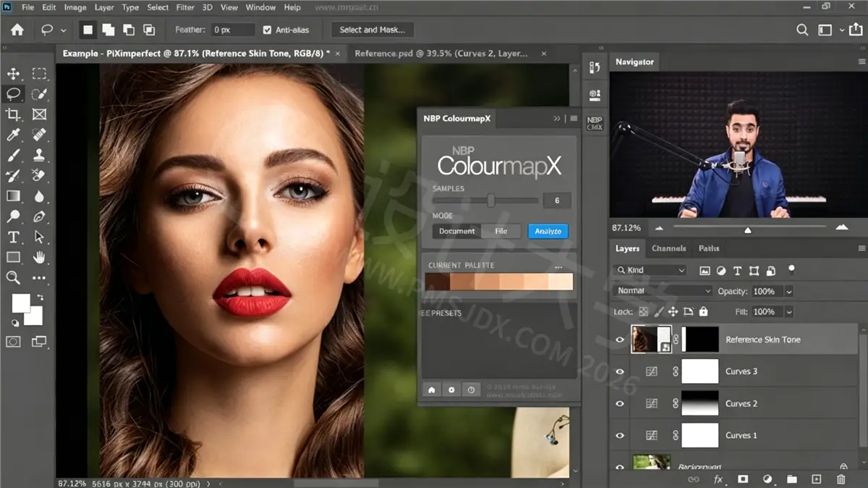
Task: Click the Home icon in options bar
Action: pos(17,30)
